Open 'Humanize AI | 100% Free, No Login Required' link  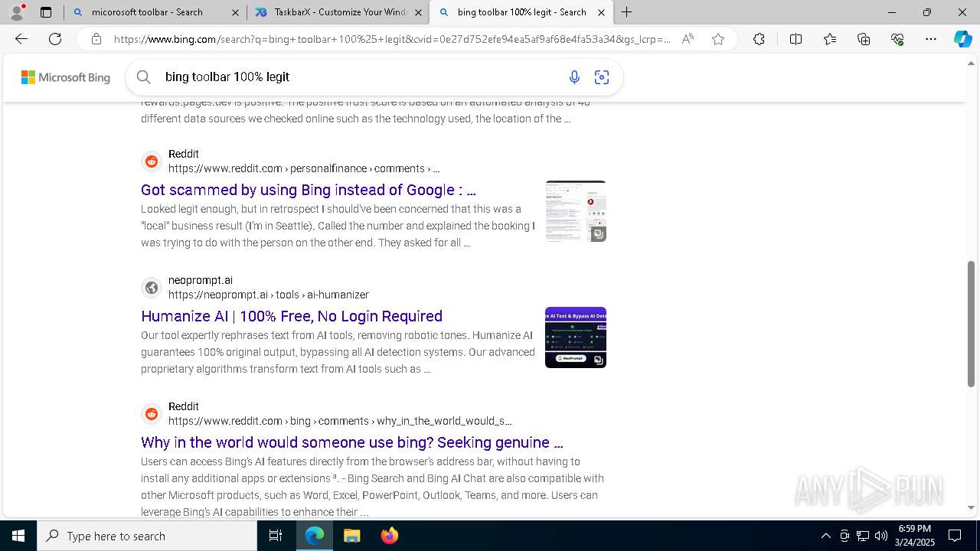tap(292, 316)
